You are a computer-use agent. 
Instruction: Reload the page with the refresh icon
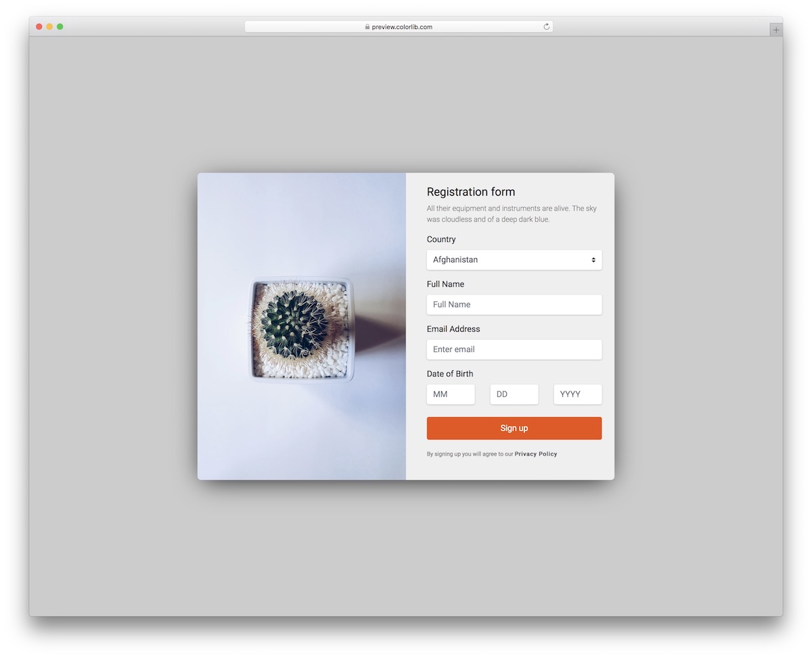click(x=546, y=26)
